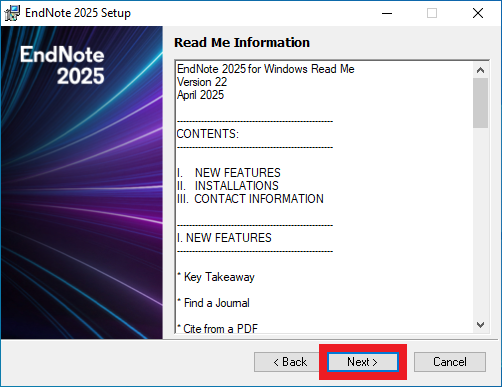
Task: Click the 'April 2025' text line
Action: click(x=201, y=95)
